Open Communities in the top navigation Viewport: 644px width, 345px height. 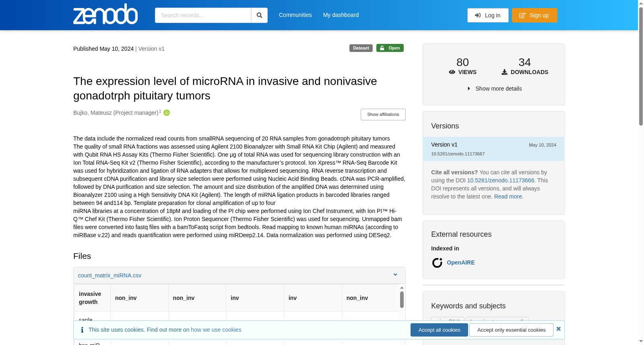click(x=295, y=15)
